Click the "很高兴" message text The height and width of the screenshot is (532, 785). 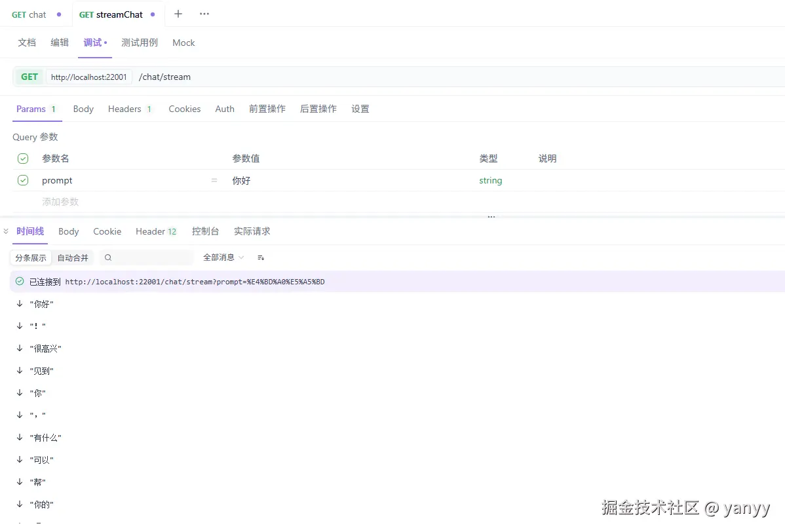(46, 349)
